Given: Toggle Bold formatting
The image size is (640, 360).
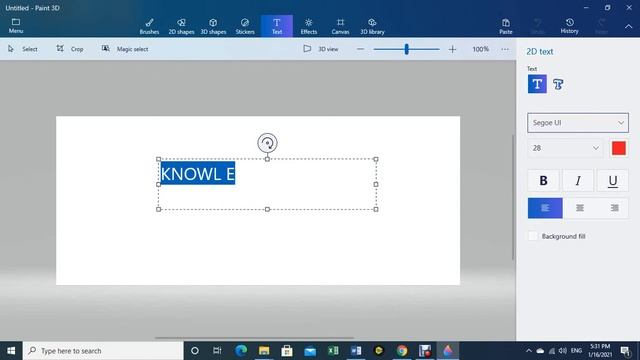Looking at the screenshot, I should pos(543,180).
